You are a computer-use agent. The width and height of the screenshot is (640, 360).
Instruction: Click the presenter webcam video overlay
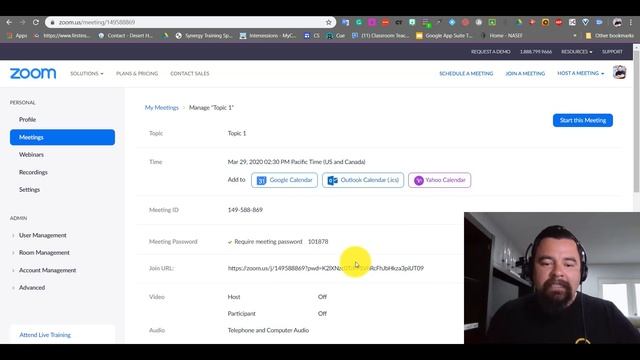click(x=552, y=278)
